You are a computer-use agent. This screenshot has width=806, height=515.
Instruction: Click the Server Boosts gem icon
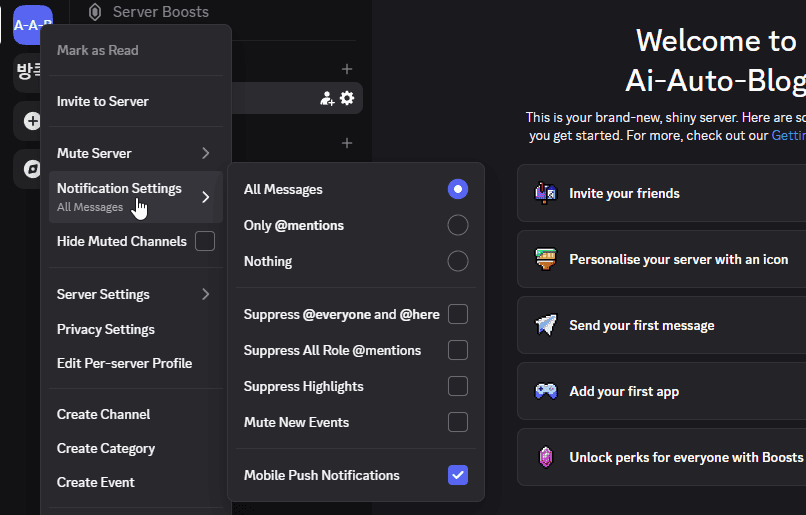[95, 12]
